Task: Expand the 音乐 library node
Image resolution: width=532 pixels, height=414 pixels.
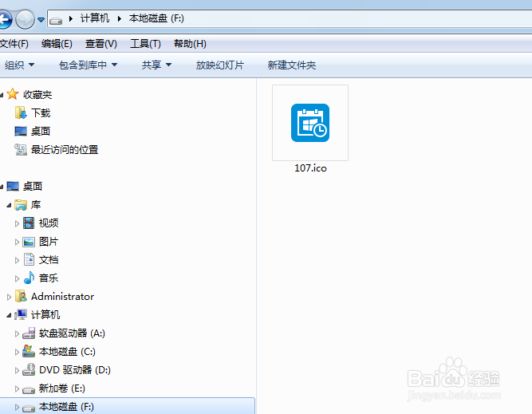Action: coord(17,278)
